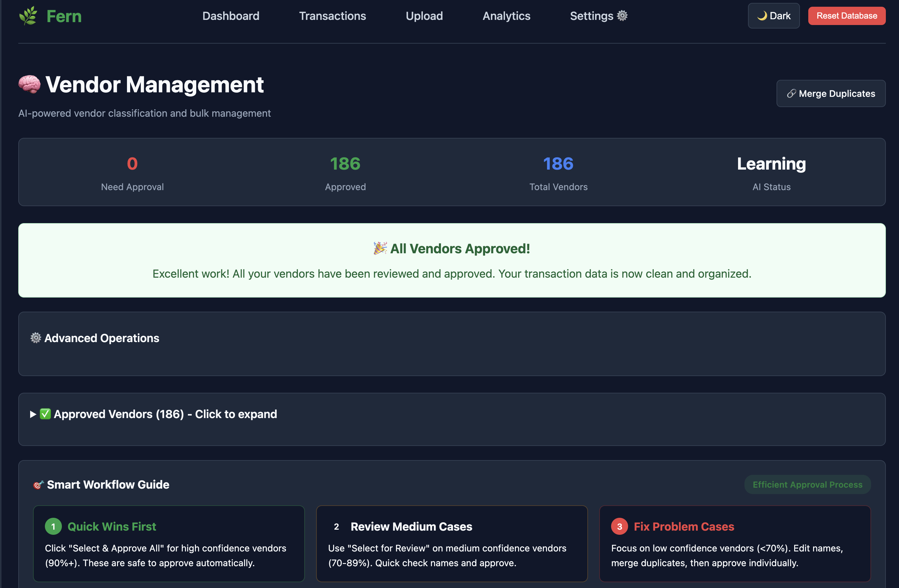
Task: Click the Need Approval label
Action: (132, 187)
